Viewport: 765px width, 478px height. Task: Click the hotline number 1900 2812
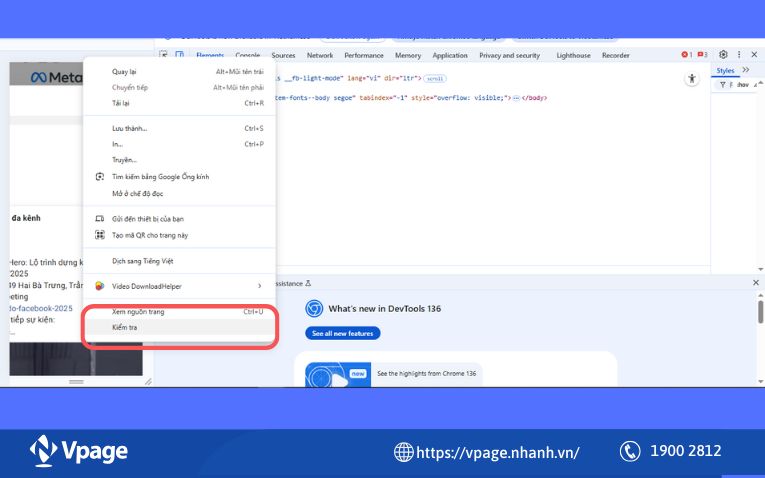(x=685, y=451)
